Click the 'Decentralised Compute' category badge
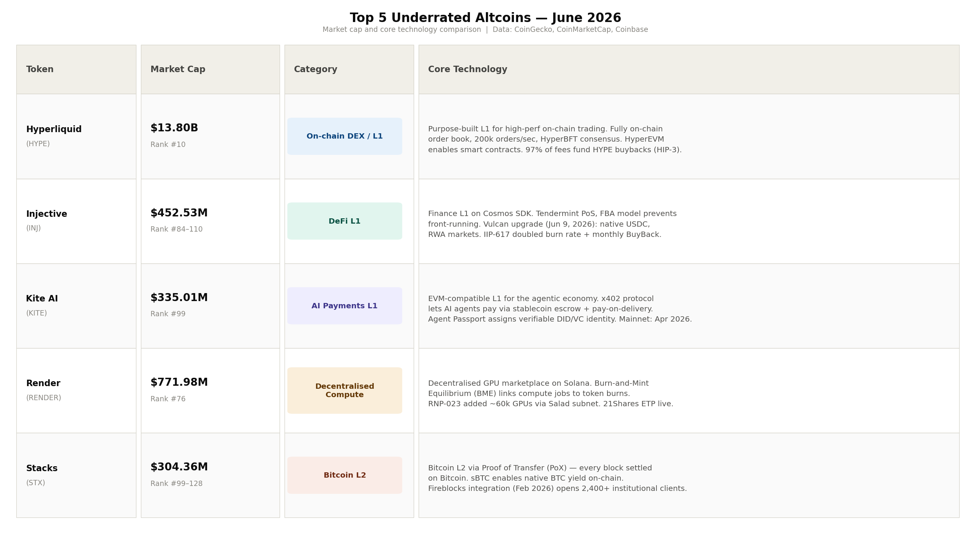Image resolution: width=971 pixels, height=560 pixels. tap(345, 391)
